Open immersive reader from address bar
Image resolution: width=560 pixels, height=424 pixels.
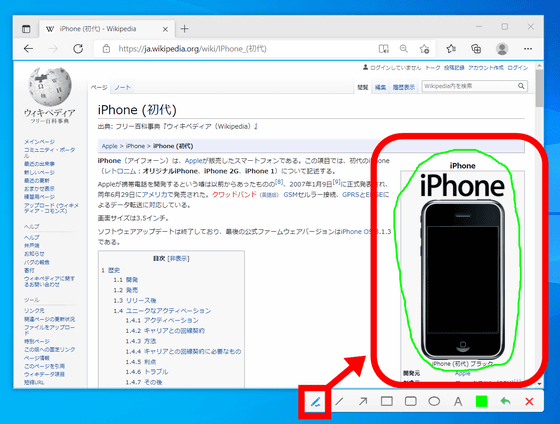384,49
